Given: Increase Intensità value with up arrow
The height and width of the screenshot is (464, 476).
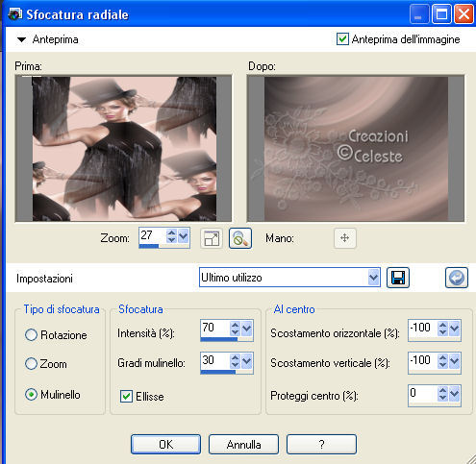Looking at the screenshot, I should click(x=235, y=325).
